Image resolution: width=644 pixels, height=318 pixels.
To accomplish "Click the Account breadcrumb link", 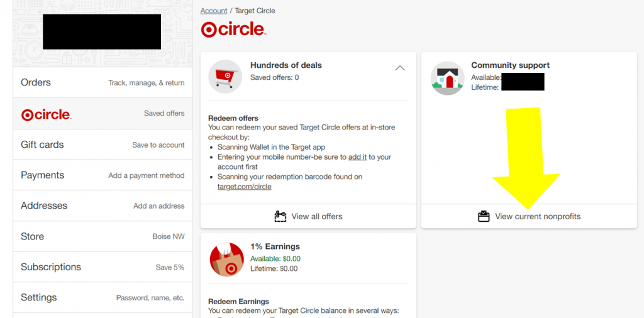I will pyautogui.click(x=213, y=11).
